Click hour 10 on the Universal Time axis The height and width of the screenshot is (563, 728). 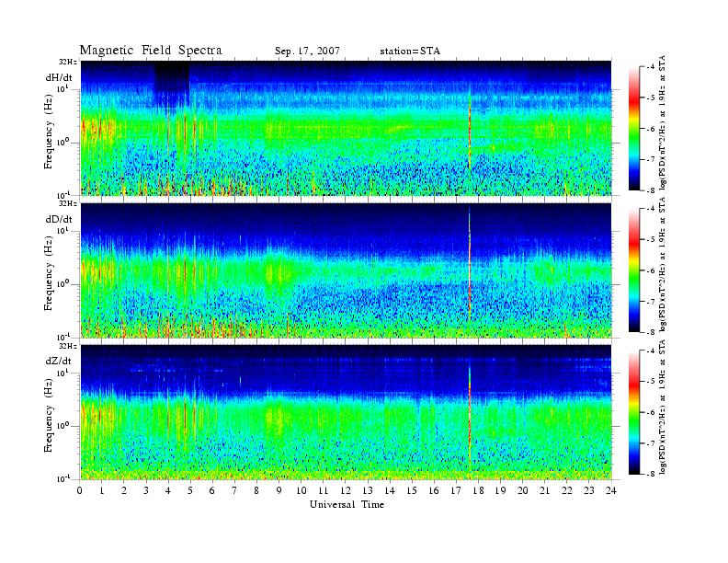[x=301, y=490]
